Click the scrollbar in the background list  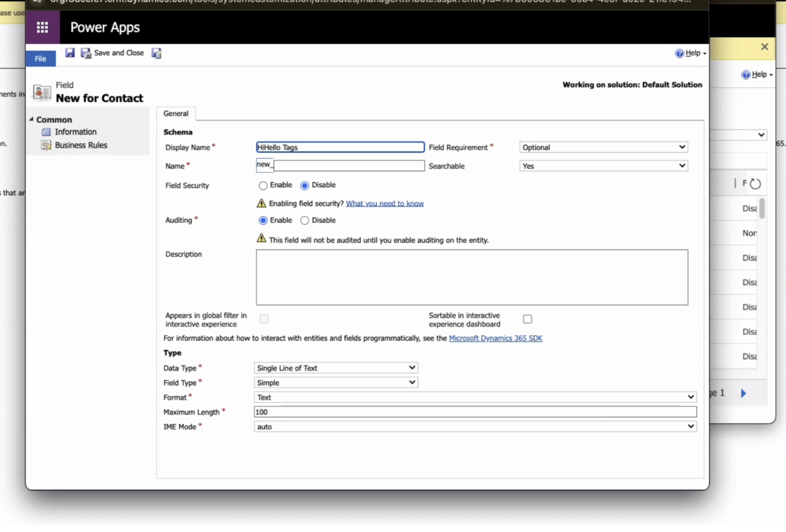point(762,208)
